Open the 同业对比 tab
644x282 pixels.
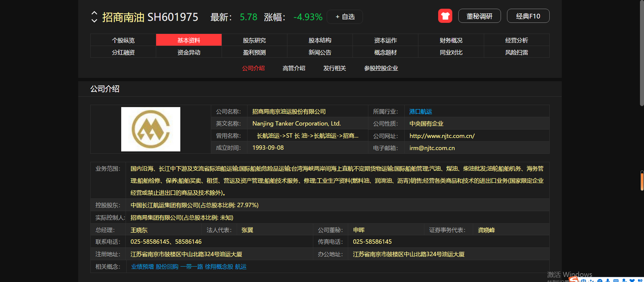point(451,52)
